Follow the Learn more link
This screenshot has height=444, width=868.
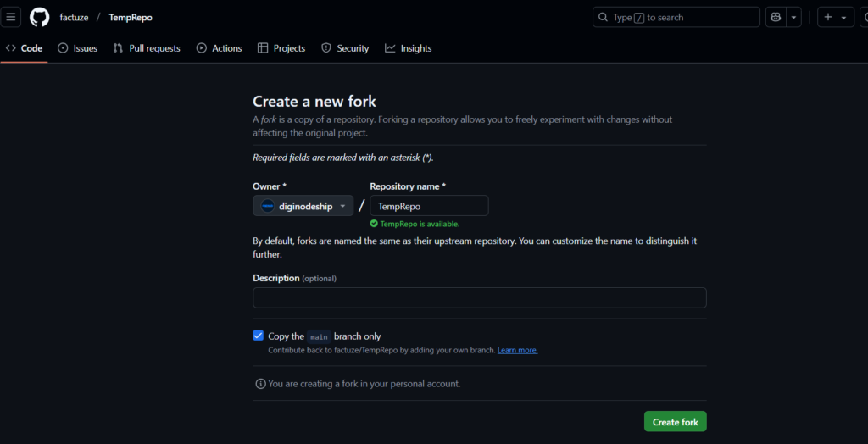517,350
